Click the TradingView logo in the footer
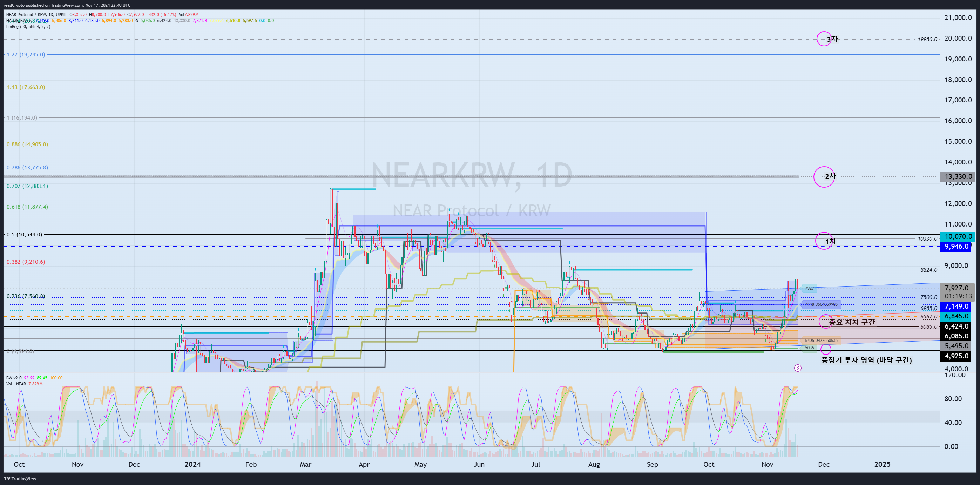Screen dimensions: 980x485 click(20, 479)
